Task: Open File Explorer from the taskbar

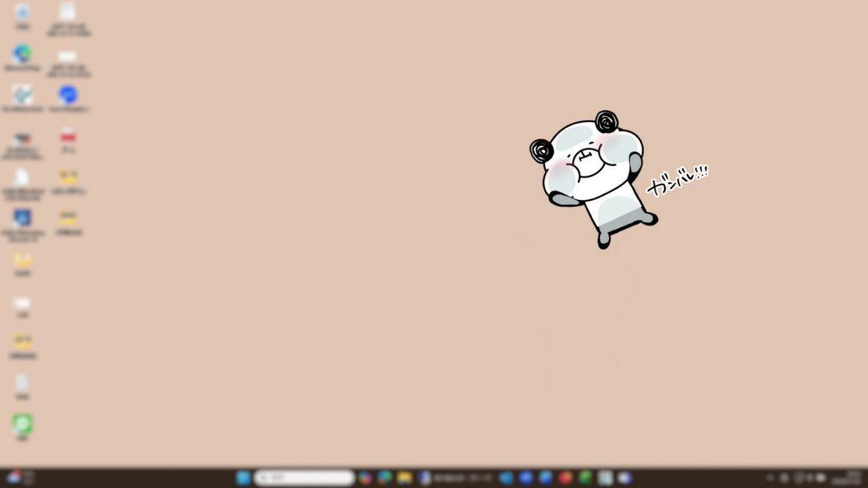Action: click(404, 478)
